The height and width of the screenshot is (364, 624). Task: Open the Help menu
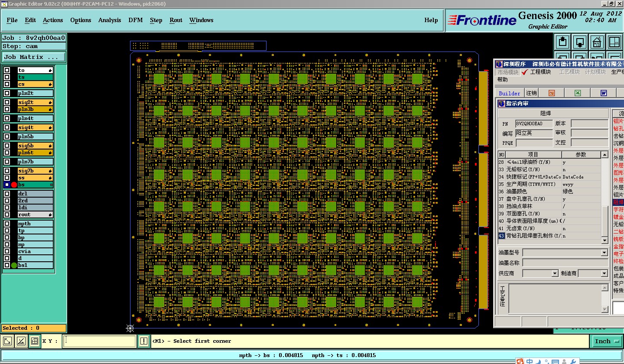[x=431, y=20]
